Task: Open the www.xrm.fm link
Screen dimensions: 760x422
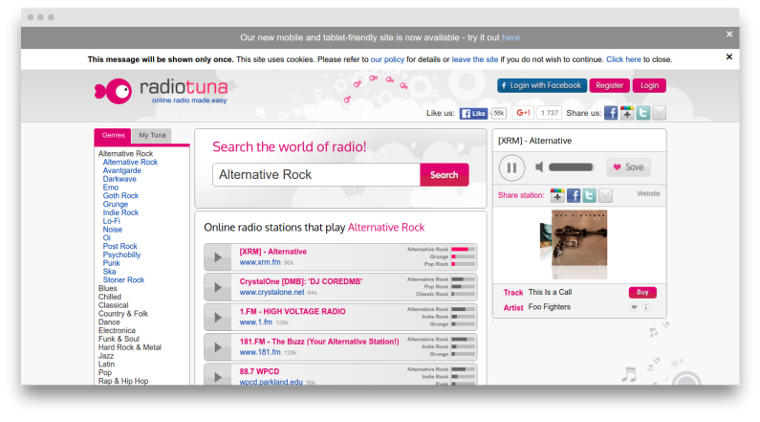Action: pos(260,262)
